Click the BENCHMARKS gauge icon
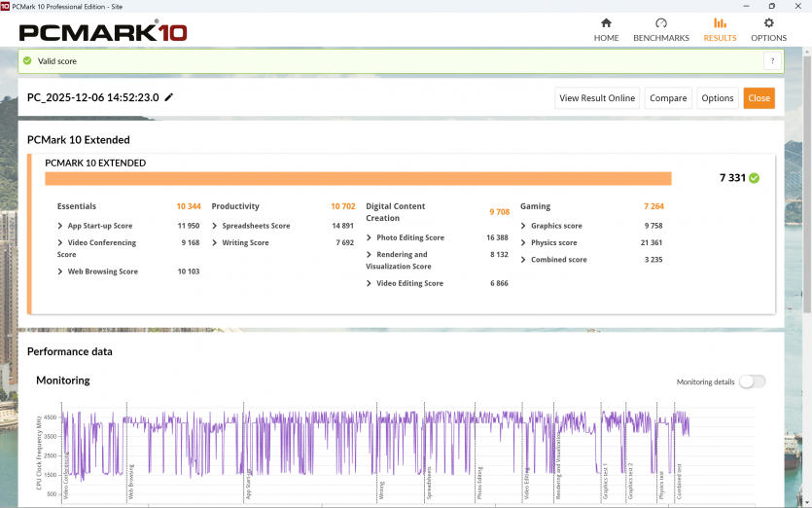 point(661,23)
